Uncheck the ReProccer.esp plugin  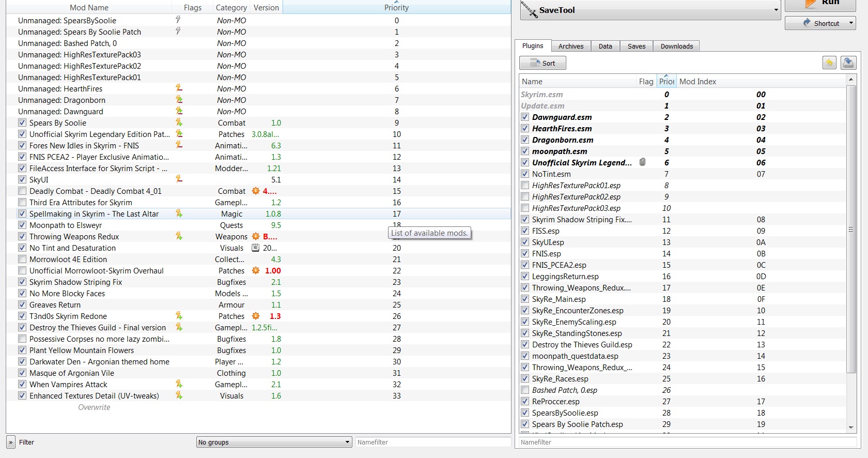click(x=525, y=401)
